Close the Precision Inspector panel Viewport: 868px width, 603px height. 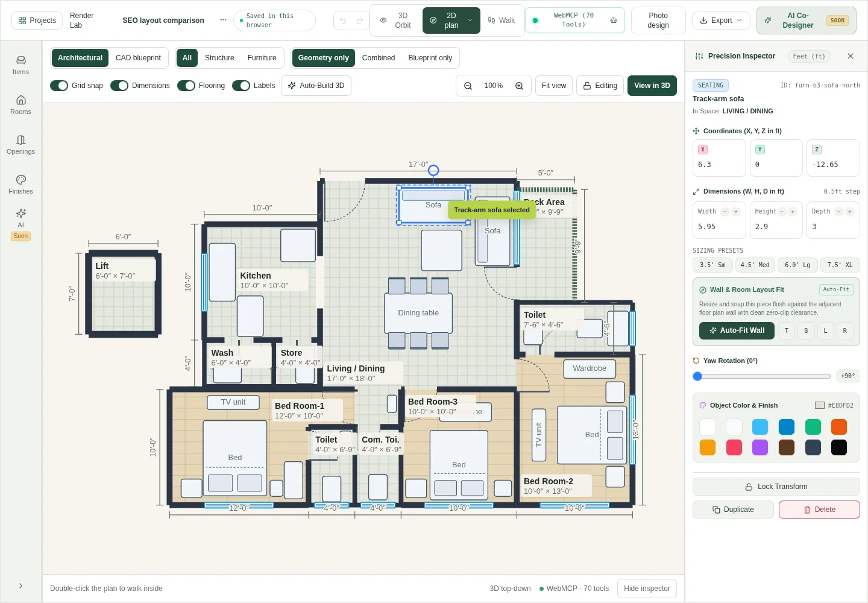point(851,56)
